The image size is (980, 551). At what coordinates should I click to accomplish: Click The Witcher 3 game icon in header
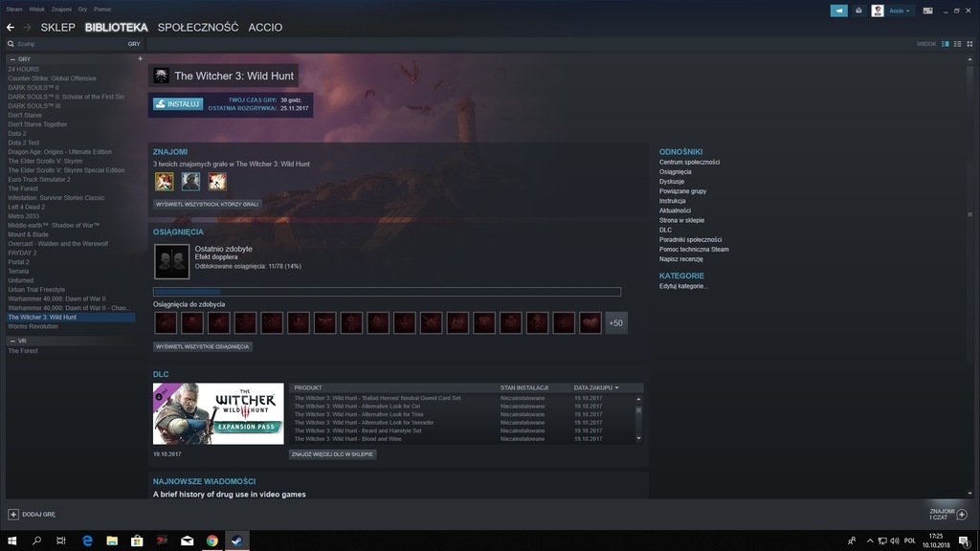(x=161, y=76)
